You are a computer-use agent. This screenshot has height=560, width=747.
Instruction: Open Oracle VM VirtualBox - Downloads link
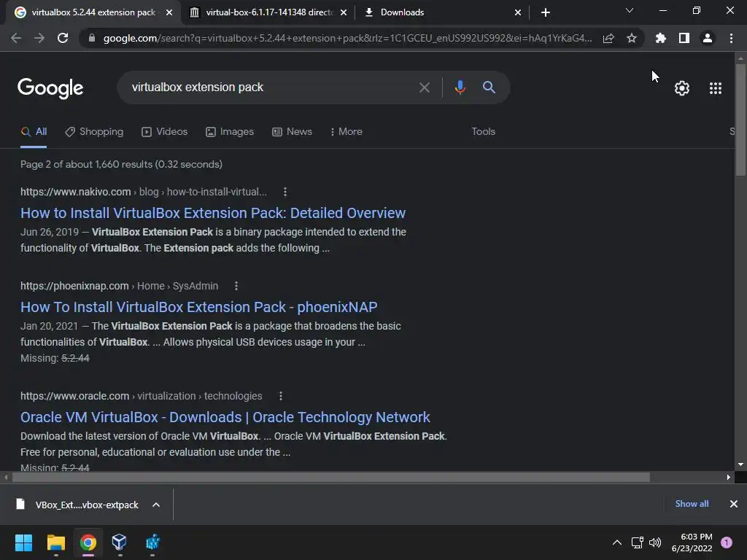225,417
